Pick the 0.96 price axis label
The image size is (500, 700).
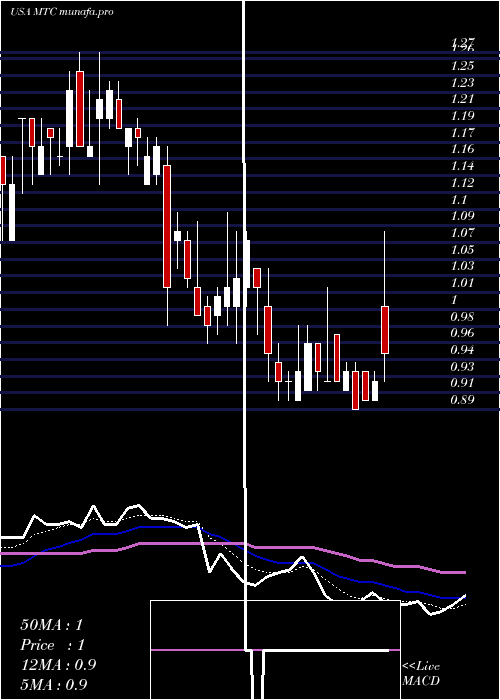(x=462, y=333)
